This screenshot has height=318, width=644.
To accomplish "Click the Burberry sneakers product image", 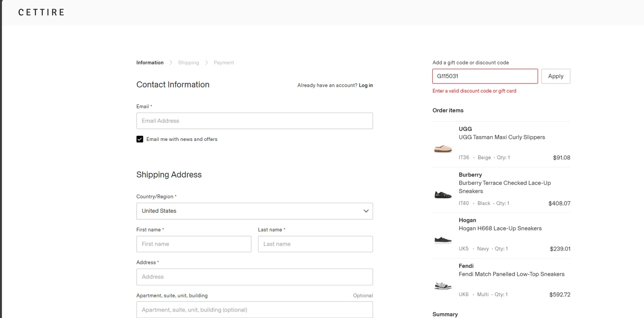I will click(x=443, y=195).
